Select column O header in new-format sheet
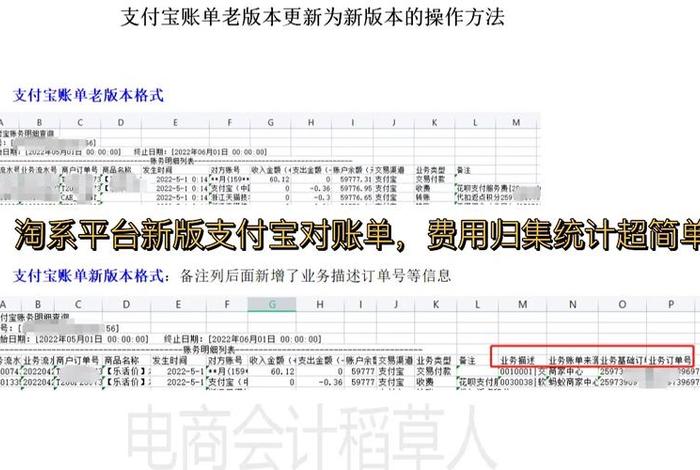This screenshot has width=700, height=470. pyautogui.click(x=622, y=304)
